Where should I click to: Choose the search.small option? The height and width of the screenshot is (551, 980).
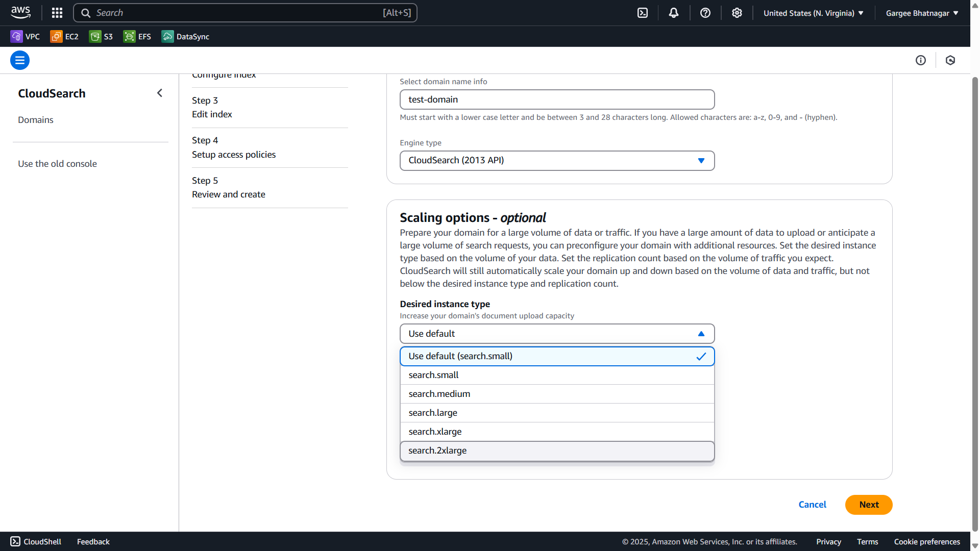(x=557, y=375)
